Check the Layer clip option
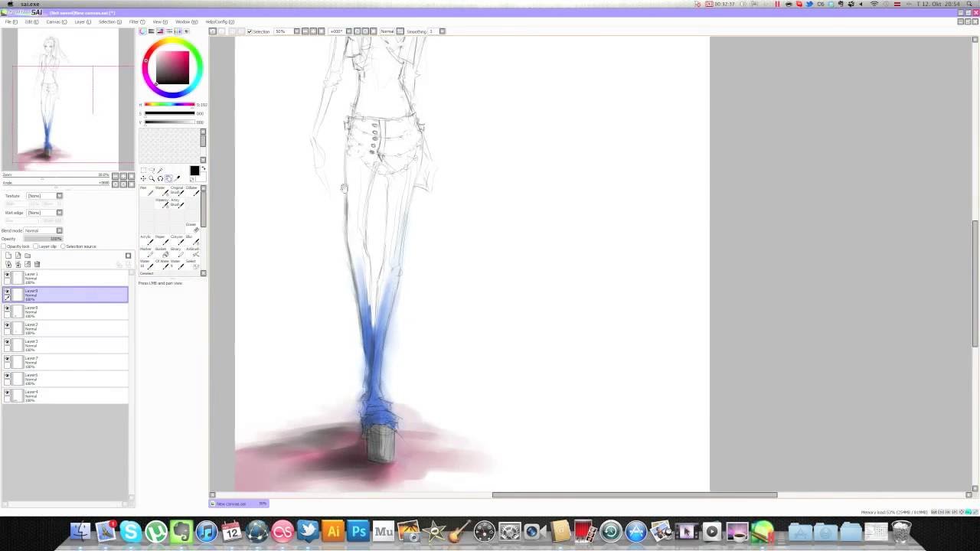 (36, 246)
